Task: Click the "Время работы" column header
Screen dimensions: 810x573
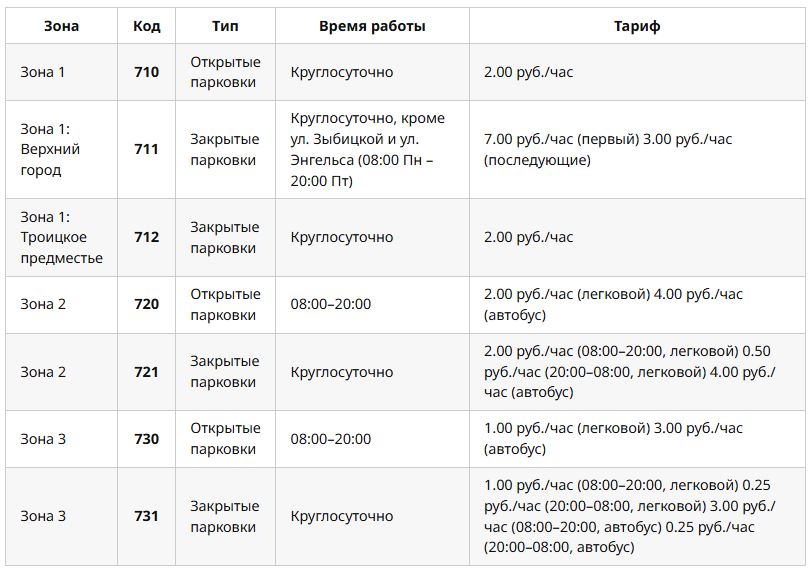Action: (372, 27)
